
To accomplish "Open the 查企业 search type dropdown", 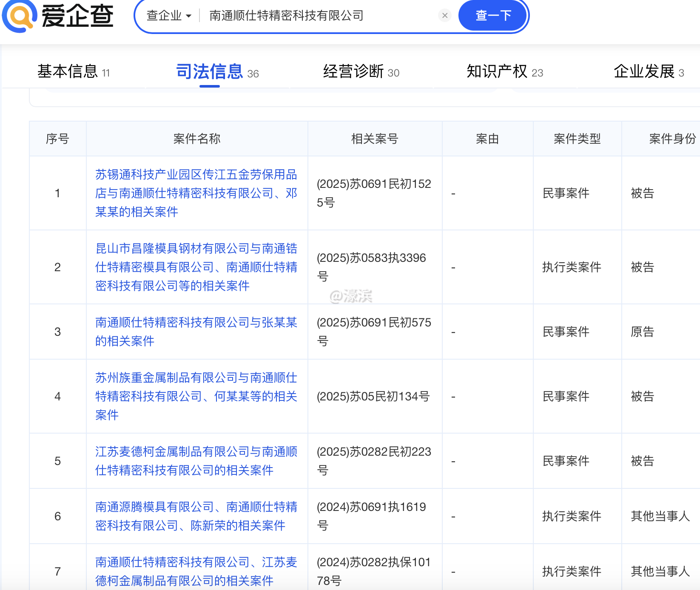I will [x=169, y=16].
